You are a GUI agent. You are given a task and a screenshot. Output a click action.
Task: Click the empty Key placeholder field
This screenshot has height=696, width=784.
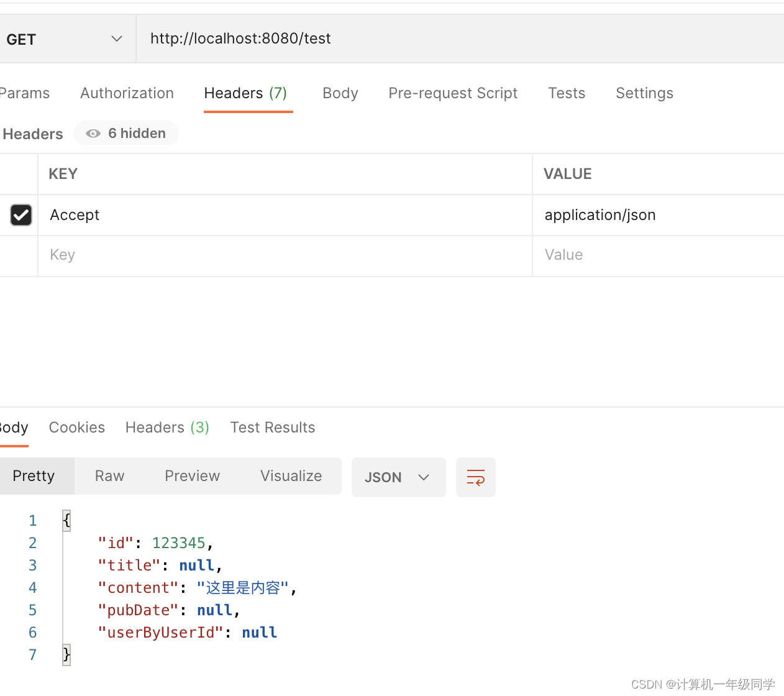click(285, 255)
